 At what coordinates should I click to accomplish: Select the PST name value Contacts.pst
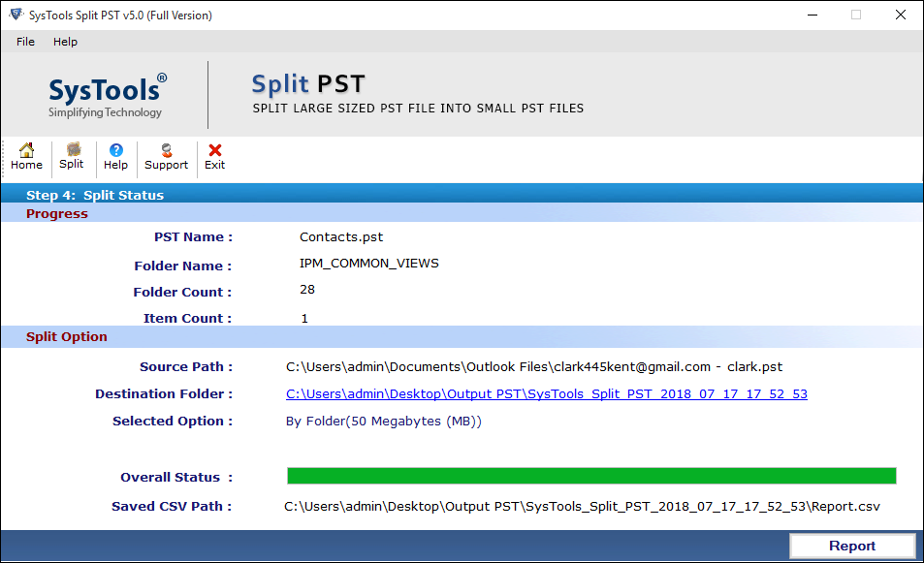341,236
